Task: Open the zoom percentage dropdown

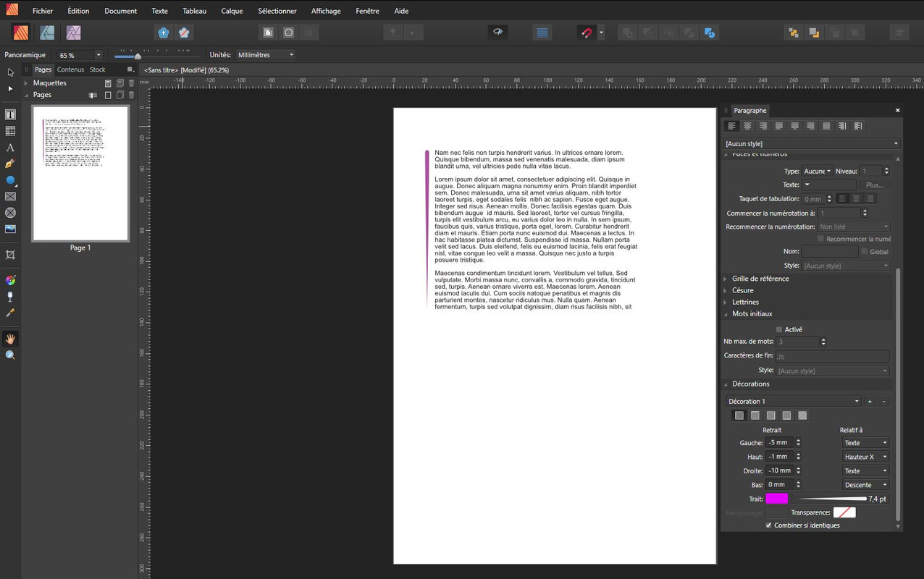Action: (98, 55)
